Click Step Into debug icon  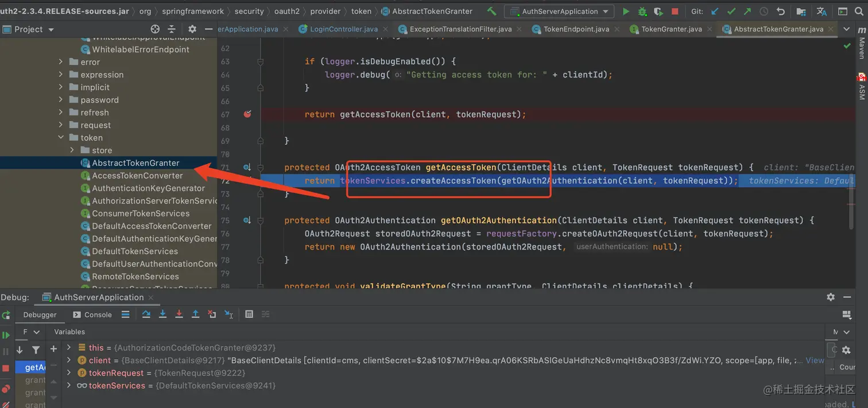[x=162, y=314]
